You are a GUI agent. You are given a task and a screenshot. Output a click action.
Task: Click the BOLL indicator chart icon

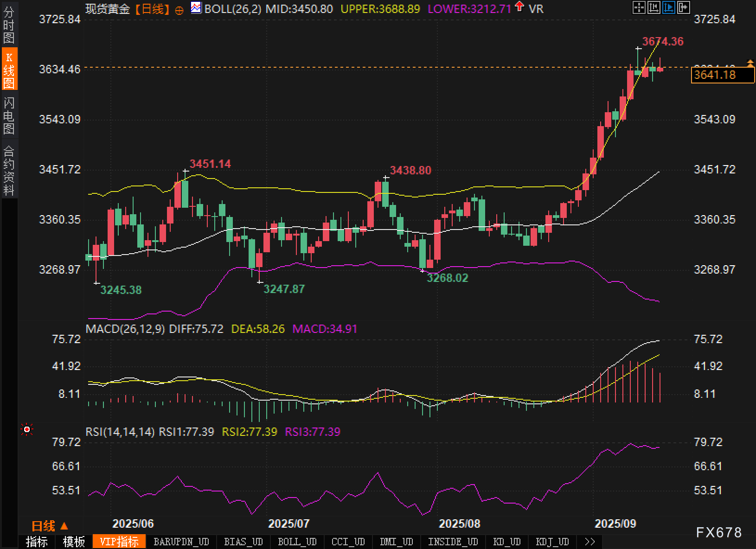(x=196, y=8)
